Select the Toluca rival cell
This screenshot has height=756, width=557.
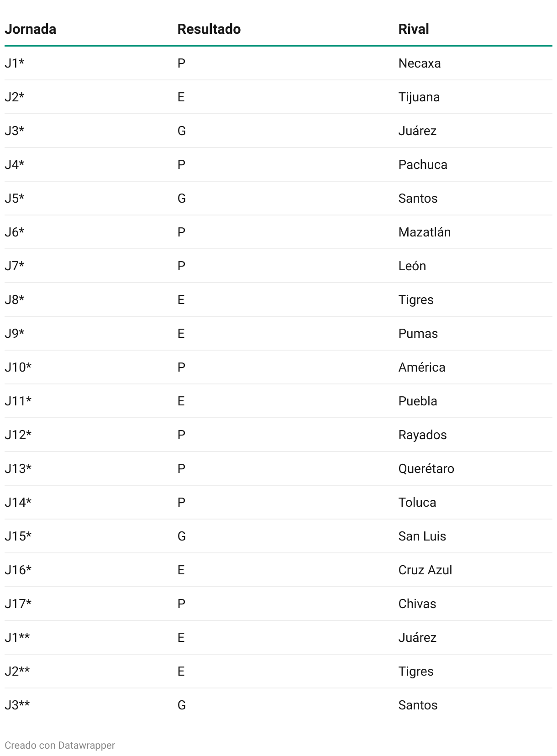[417, 502]
